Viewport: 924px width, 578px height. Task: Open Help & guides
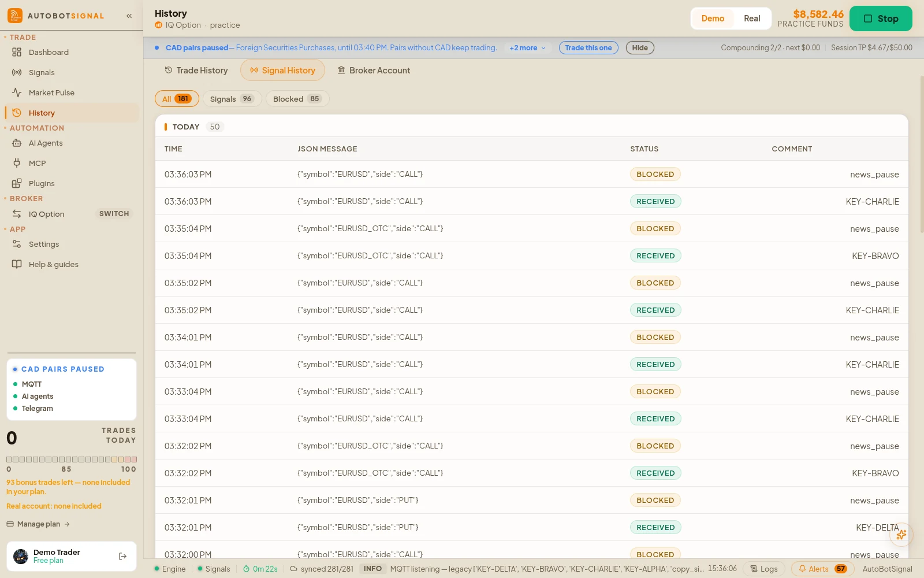pyautogui.click(x=72, y=264)
